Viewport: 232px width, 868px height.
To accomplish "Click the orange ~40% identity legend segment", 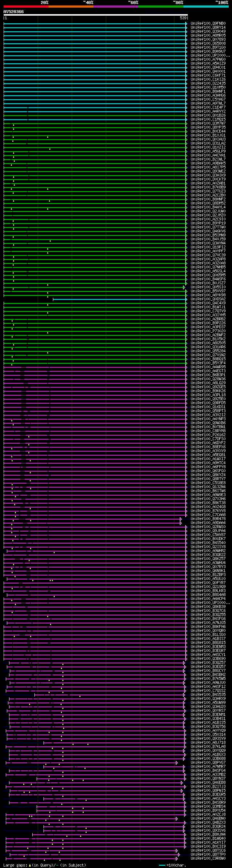I will coord(71,7).
